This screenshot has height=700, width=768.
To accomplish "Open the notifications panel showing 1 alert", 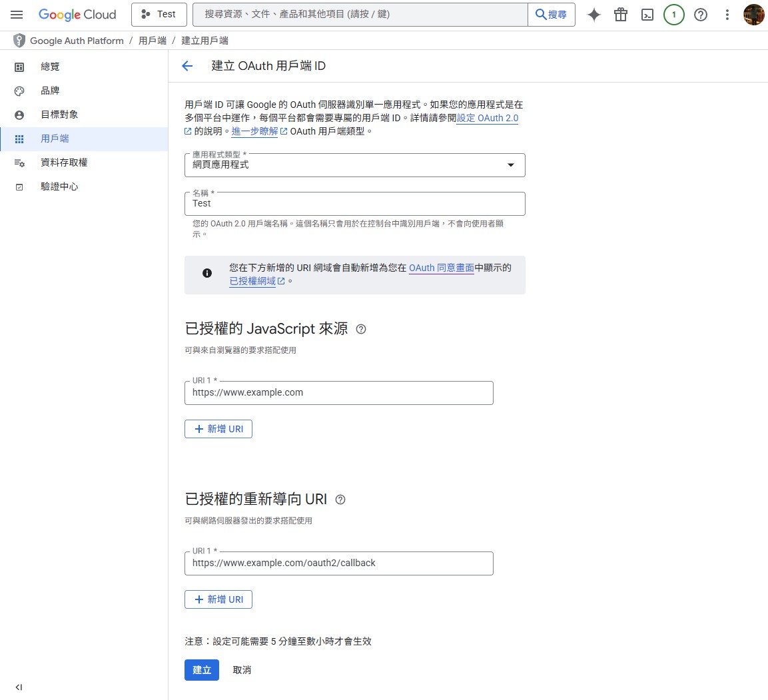I will coord(673,15).
